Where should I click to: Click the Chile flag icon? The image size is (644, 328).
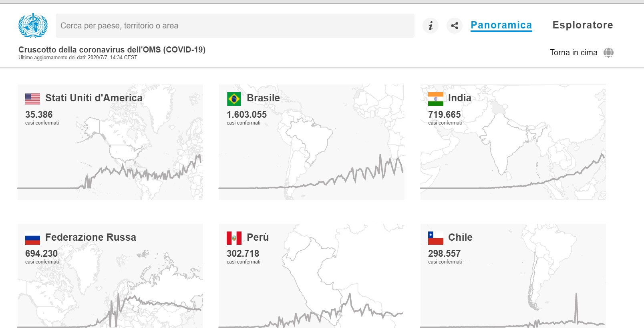[435, 238]
